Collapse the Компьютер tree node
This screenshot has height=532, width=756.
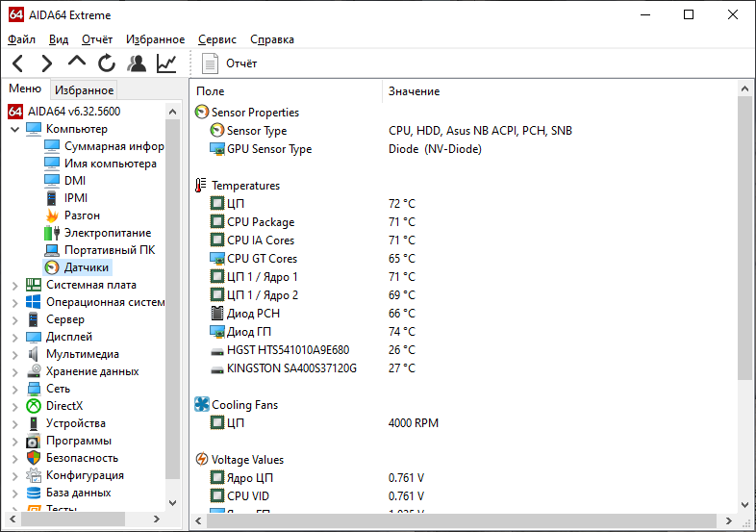coord(15,129)
